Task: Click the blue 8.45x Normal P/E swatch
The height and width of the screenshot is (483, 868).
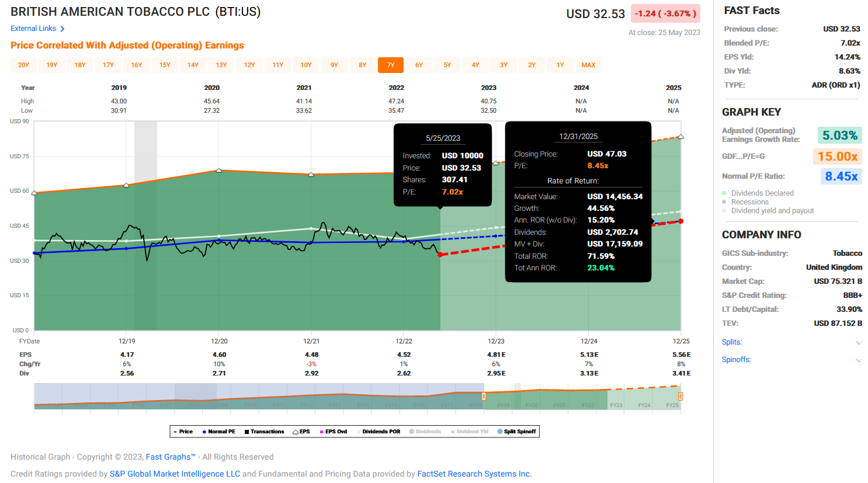Action: pyautogui.click(x=841, y=176)
